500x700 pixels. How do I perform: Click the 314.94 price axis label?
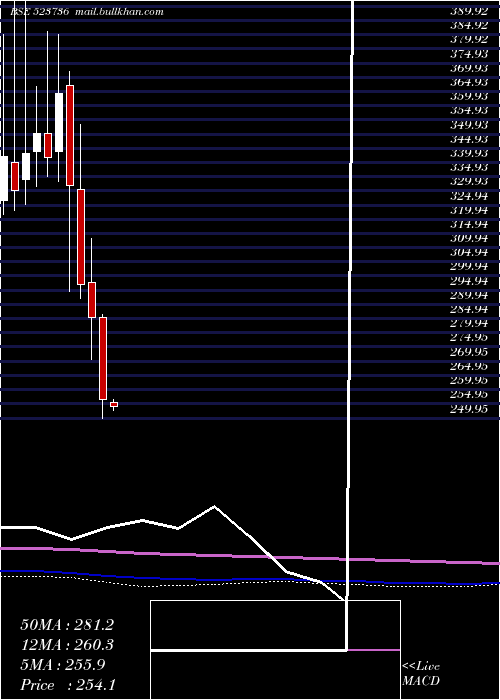469,225
